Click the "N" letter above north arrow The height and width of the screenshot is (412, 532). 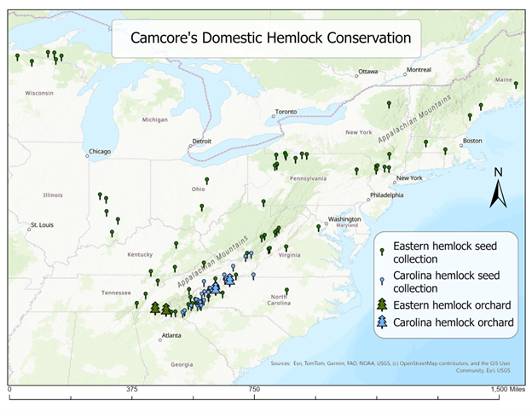click(x=498, y=172)
